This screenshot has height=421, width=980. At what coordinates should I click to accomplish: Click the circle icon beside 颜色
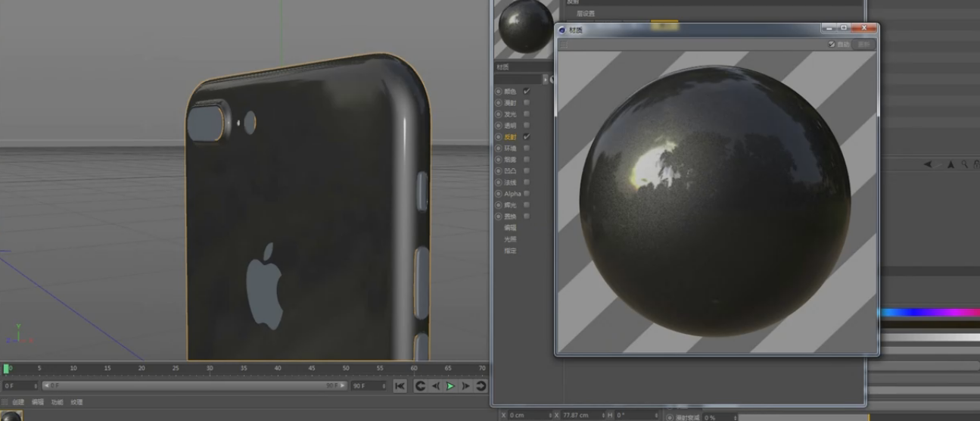[x=499, y=91]
